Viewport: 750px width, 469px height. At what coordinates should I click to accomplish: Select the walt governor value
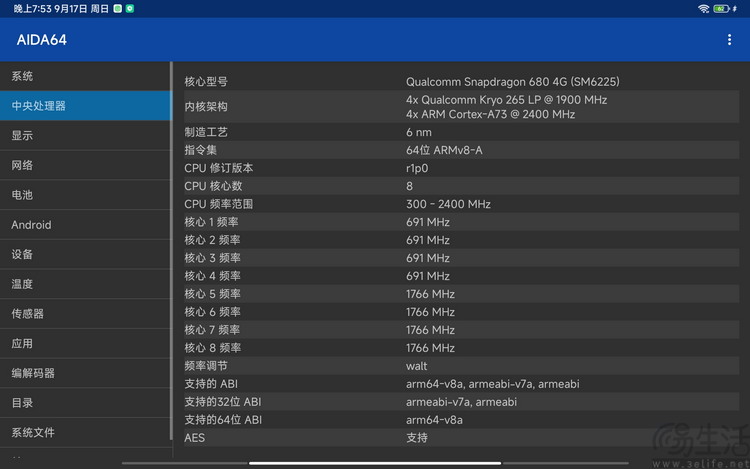point(416,366)
